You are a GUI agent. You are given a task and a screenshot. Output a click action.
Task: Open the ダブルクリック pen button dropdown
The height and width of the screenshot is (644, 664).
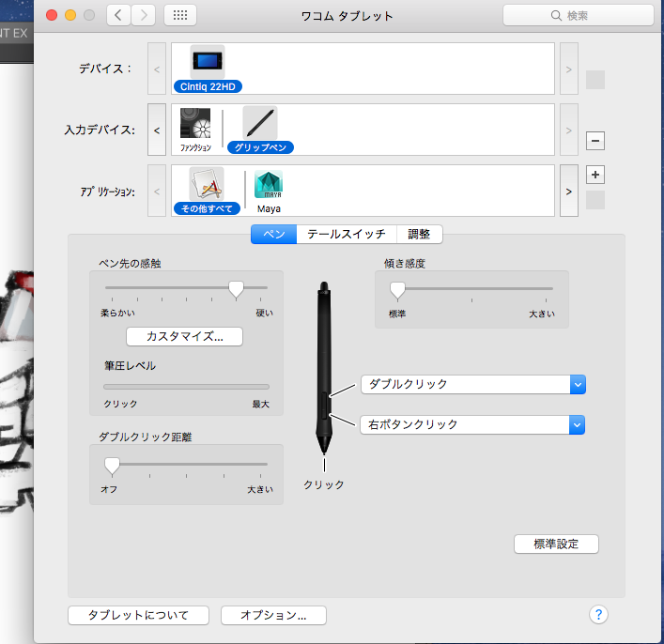tap(578, 384)
